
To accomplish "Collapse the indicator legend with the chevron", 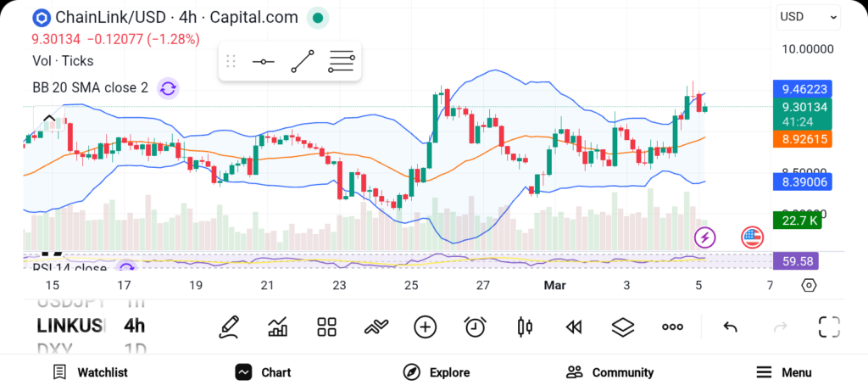I will click(x=49, y=119).
